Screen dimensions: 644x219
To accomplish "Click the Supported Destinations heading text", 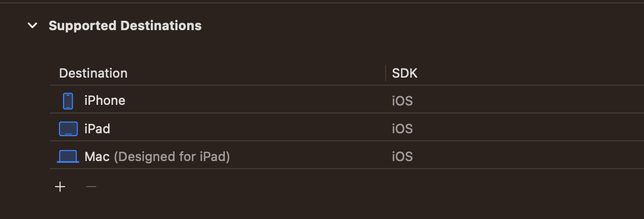I will click(x=125, y=25).
